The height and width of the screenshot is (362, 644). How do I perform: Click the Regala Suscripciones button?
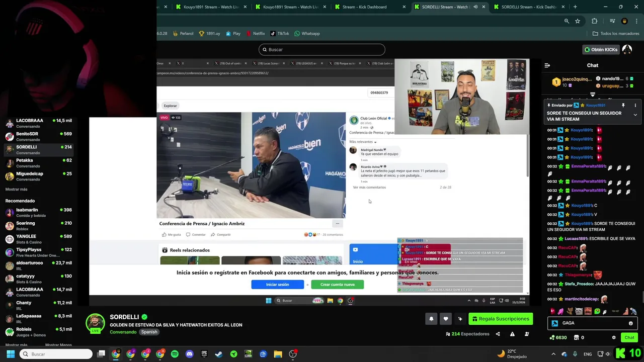coord(501,319)
